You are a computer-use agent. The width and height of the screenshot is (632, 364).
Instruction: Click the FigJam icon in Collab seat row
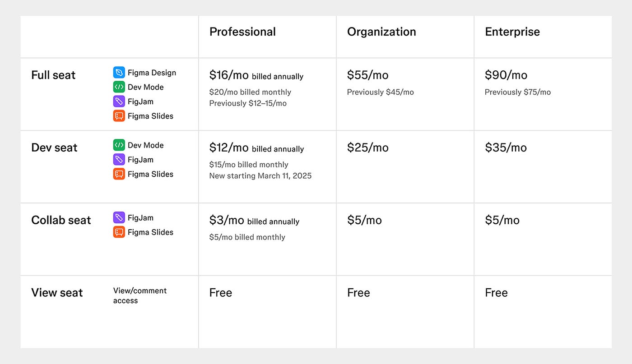[x=119, y=218]
